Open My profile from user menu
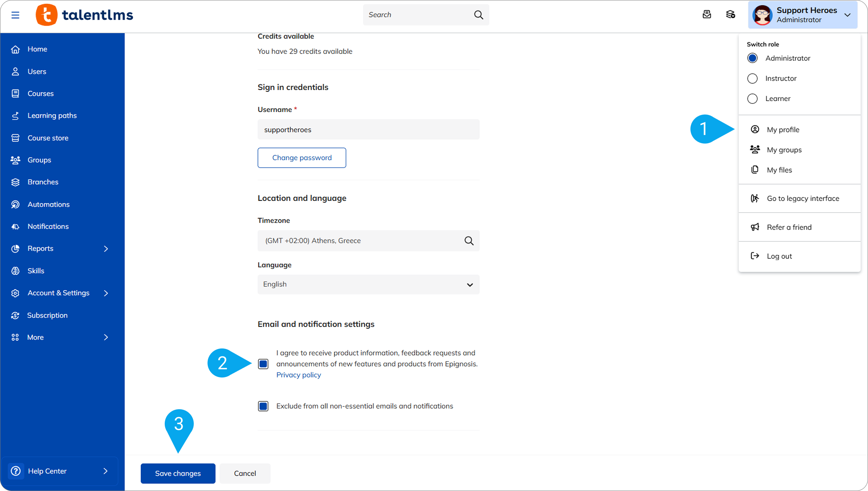Viewport: 868px width, 491px height. [782, 130]
